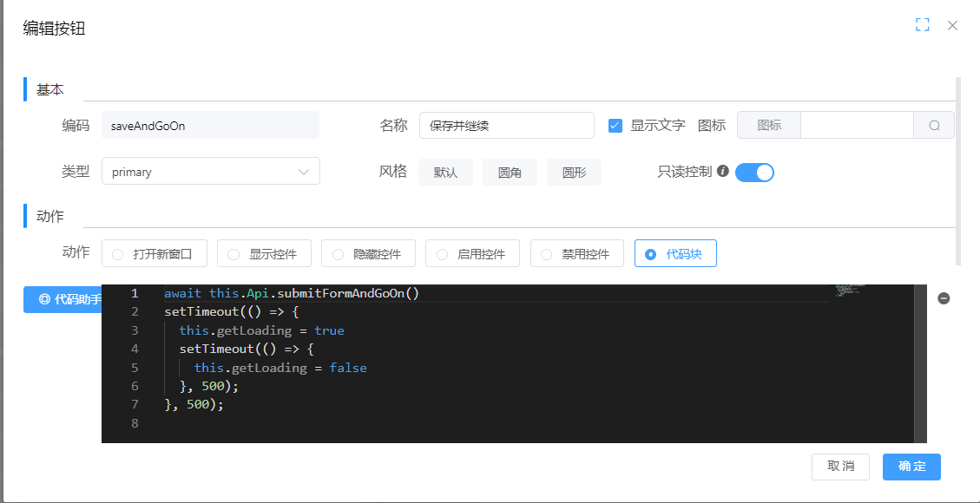Screen dimensions: 980x503
Task: Choose the 圆角 style button
Action: [510, 173]
